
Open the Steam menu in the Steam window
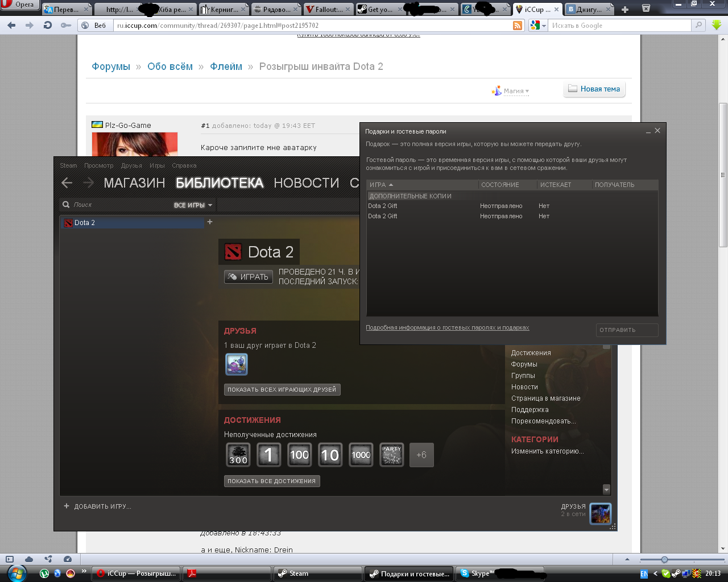click(x=68, y=165)
